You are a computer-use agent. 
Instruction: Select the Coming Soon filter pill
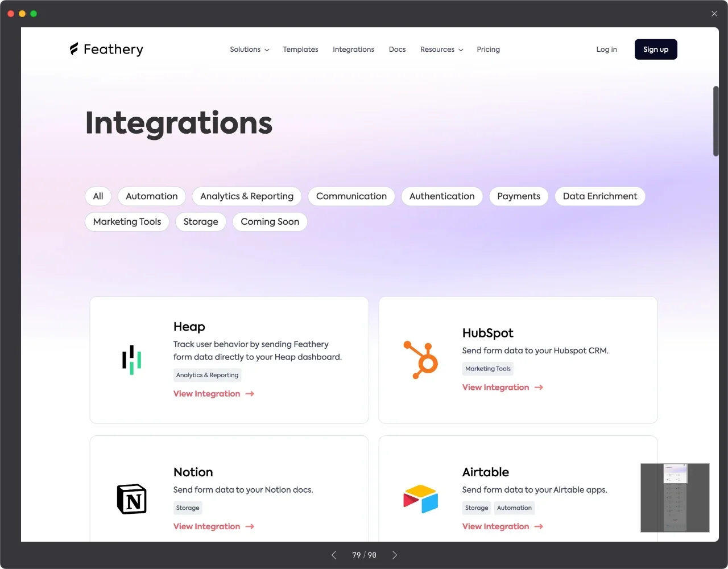tap(270, 222)
